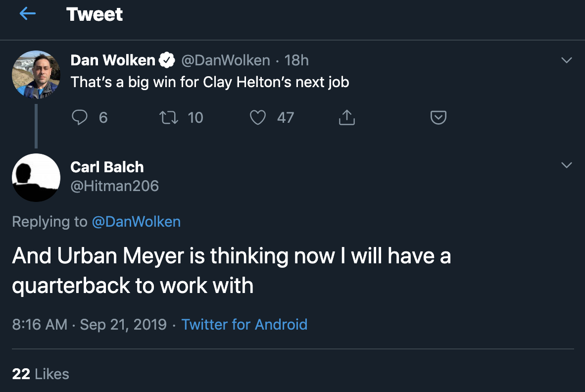Open the @Hitman206 handle
The height and width of the screenshot is (392, 585).
tap(114, 186)
